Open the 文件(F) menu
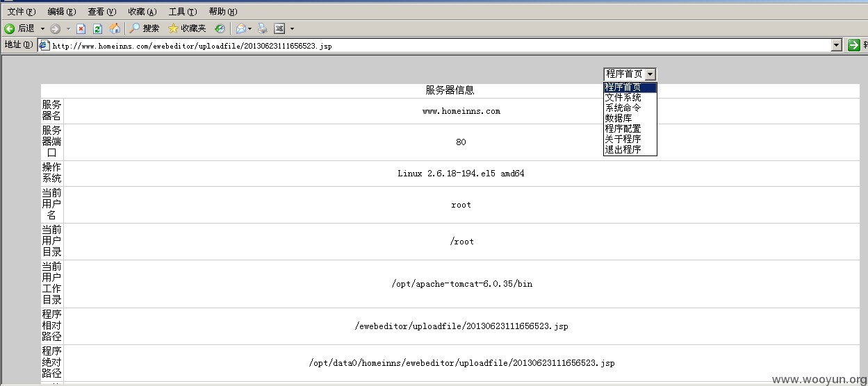 tap(22, 12)
